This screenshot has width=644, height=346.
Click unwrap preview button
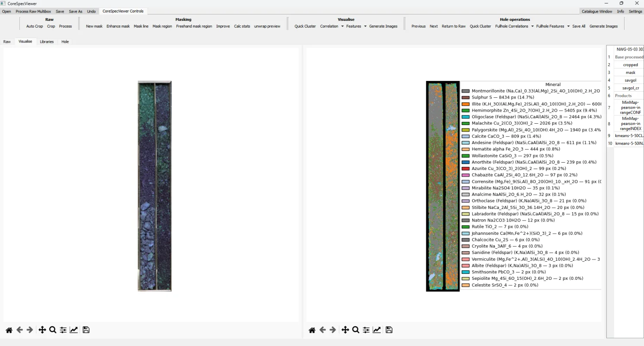(267, 26)
